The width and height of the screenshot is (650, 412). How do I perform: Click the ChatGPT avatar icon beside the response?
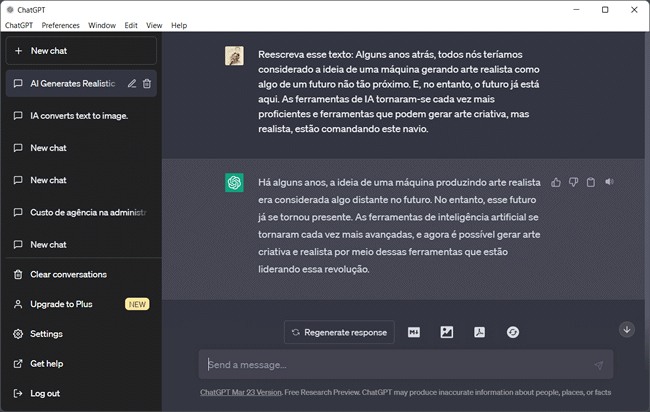234,183
